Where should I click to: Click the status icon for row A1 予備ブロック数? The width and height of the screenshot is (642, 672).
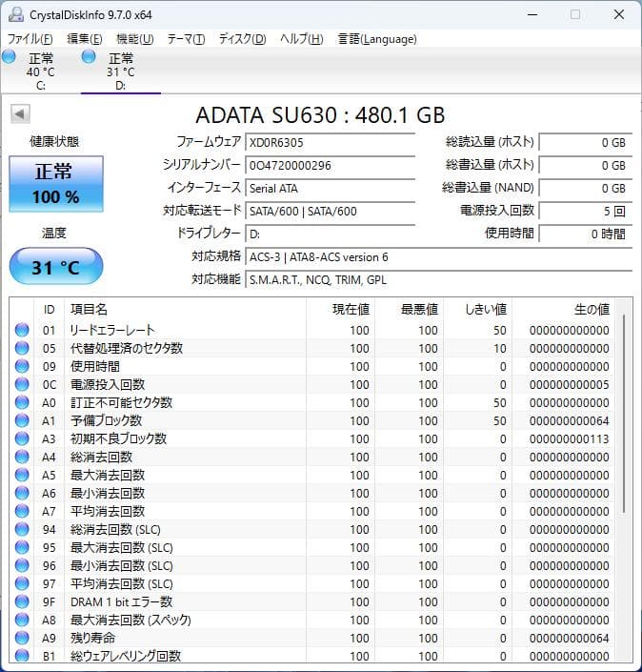[22, 420]
